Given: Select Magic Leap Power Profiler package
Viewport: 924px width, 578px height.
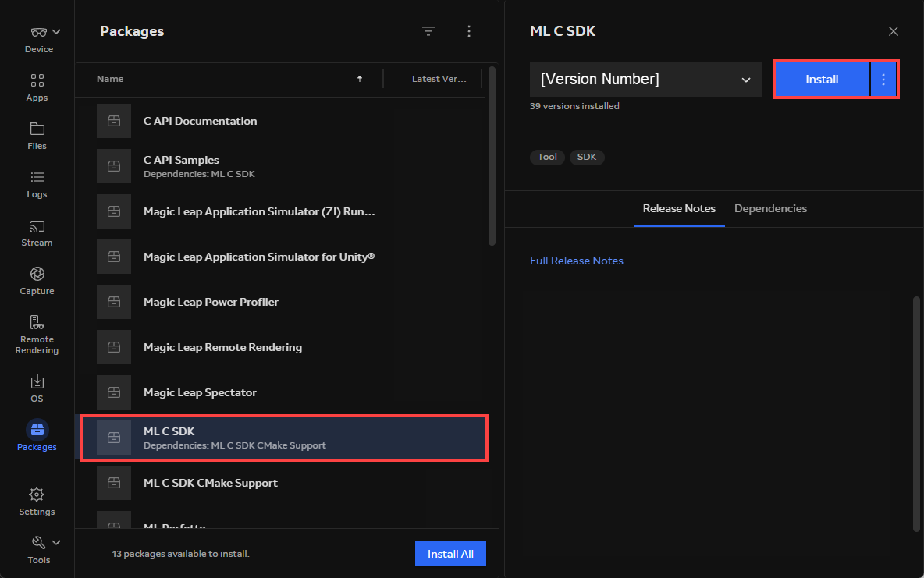Looking at the screenshot, I should tap(211, 302).
